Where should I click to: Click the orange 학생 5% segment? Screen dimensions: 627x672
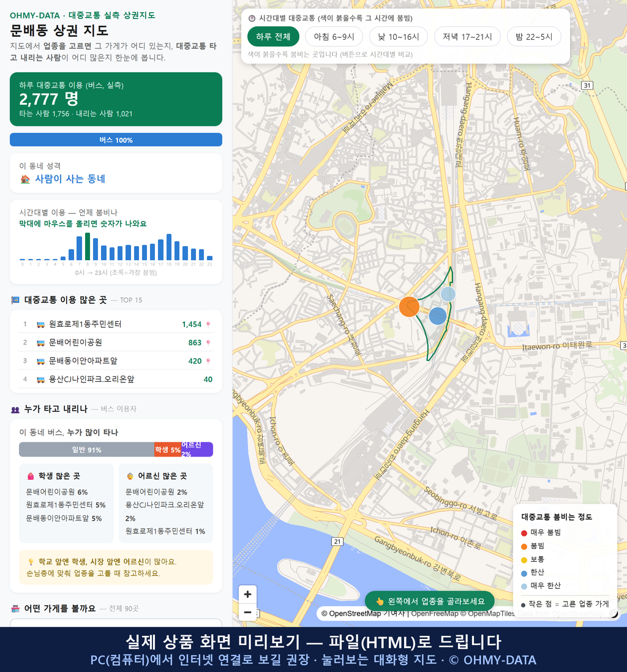pyautogui.click(x=168, y=450)
